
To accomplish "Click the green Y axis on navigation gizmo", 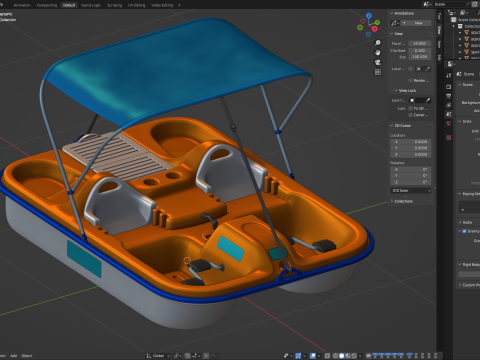I will click(377, 22).
